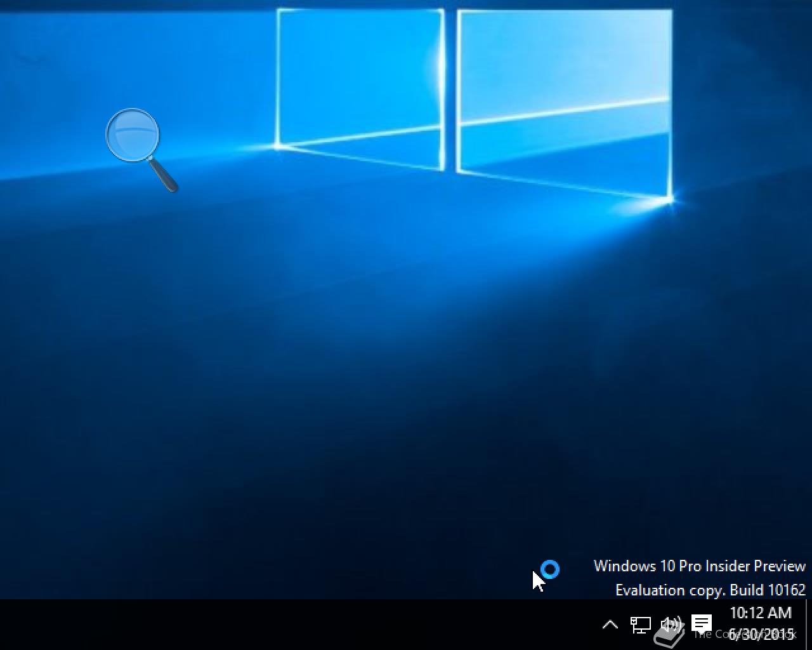Open the Action Center notifications icon
The image size is (812, 650).
(x=701, y=624)
